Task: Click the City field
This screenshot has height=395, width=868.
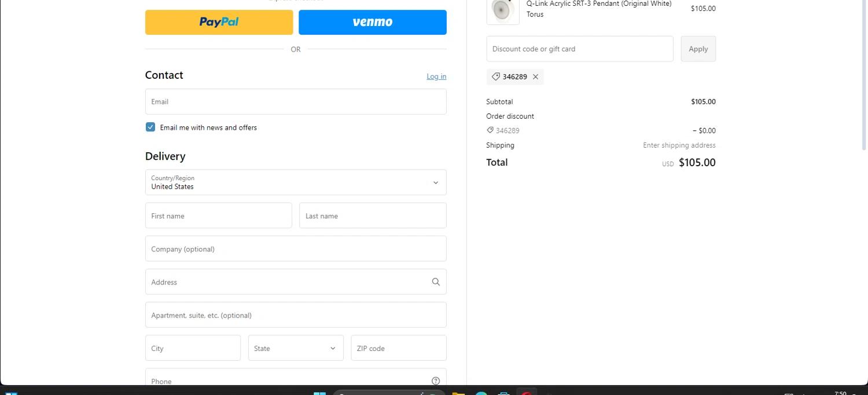Action: 192,348
